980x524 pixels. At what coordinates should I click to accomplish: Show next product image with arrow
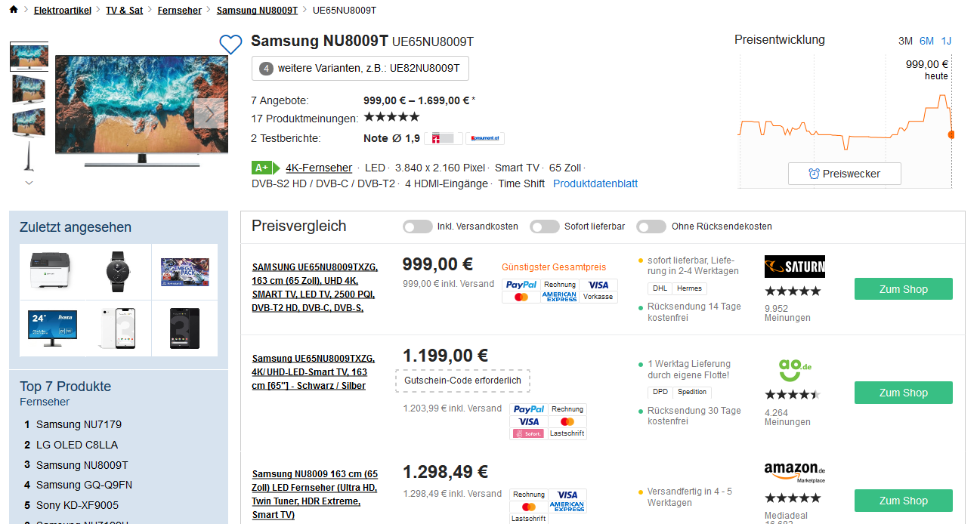point(209,113)
